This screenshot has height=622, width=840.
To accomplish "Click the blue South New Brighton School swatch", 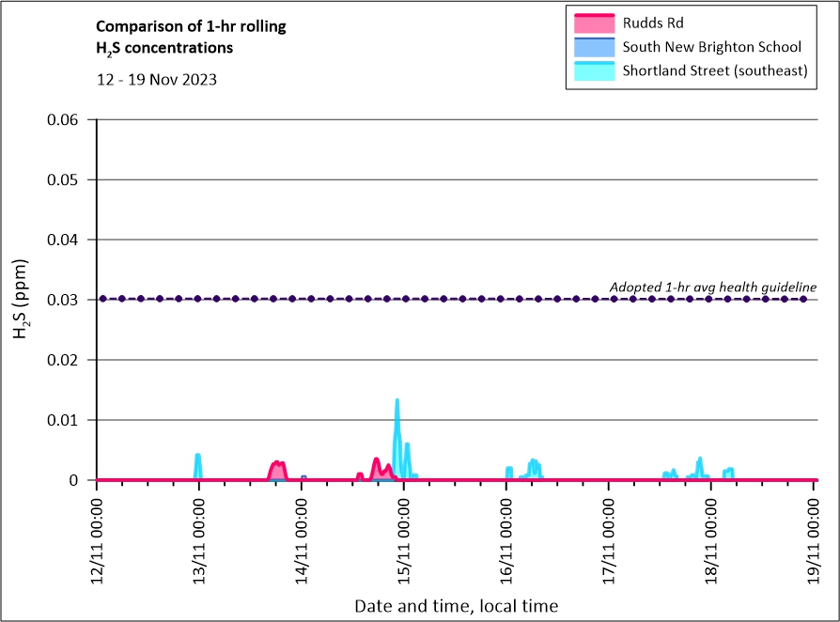I will [593, 46].
